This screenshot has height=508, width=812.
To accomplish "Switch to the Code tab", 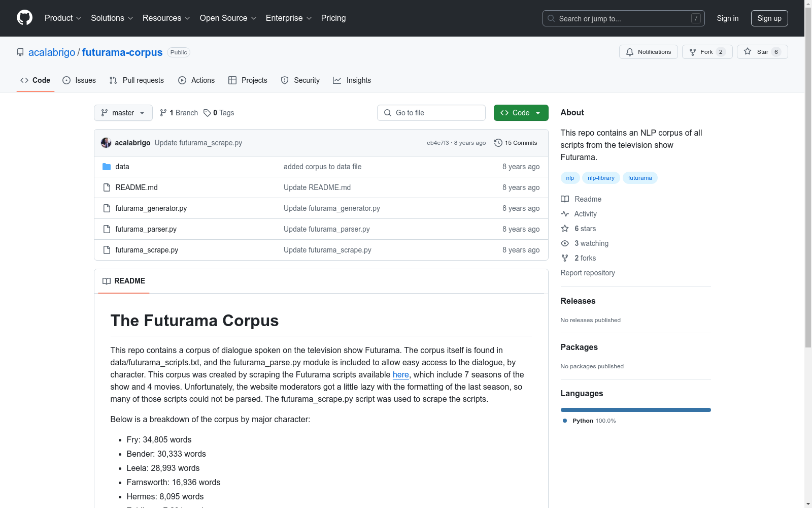I will [36, 80].
